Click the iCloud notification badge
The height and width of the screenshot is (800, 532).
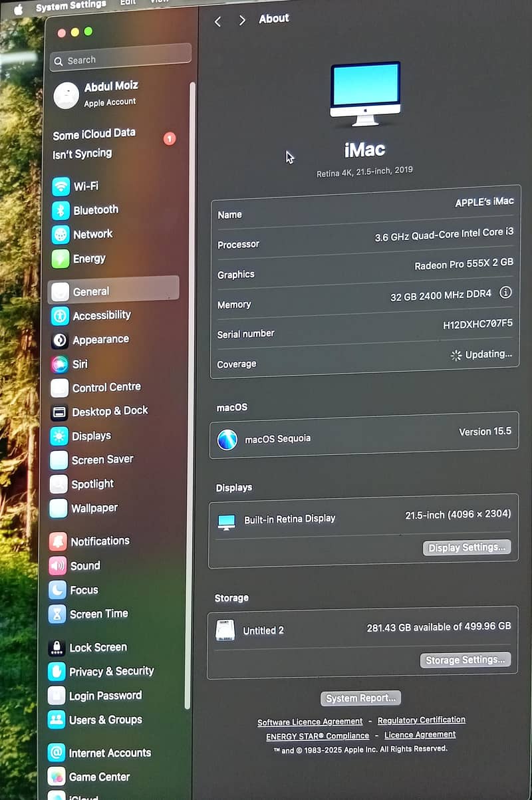(x=170, y=139)
